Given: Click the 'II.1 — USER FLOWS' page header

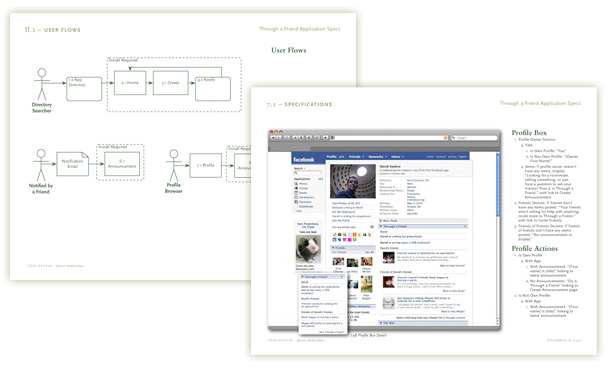Looking at the screenshot, I should point(53,30).
